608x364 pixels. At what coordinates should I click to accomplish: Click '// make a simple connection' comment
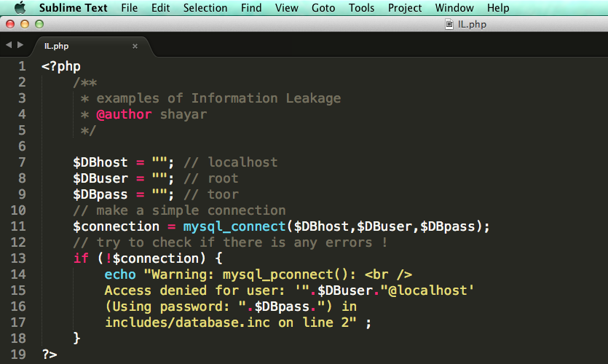[179, 210]
